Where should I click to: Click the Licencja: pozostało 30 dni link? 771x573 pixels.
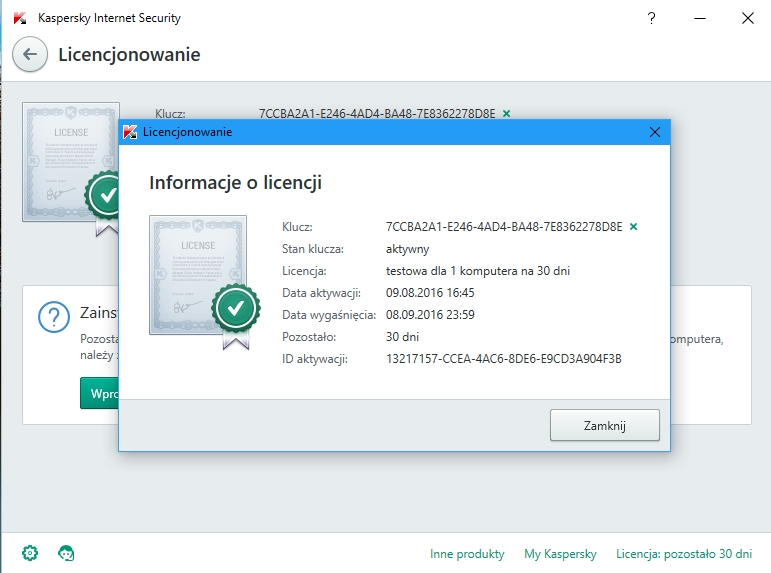684,554
